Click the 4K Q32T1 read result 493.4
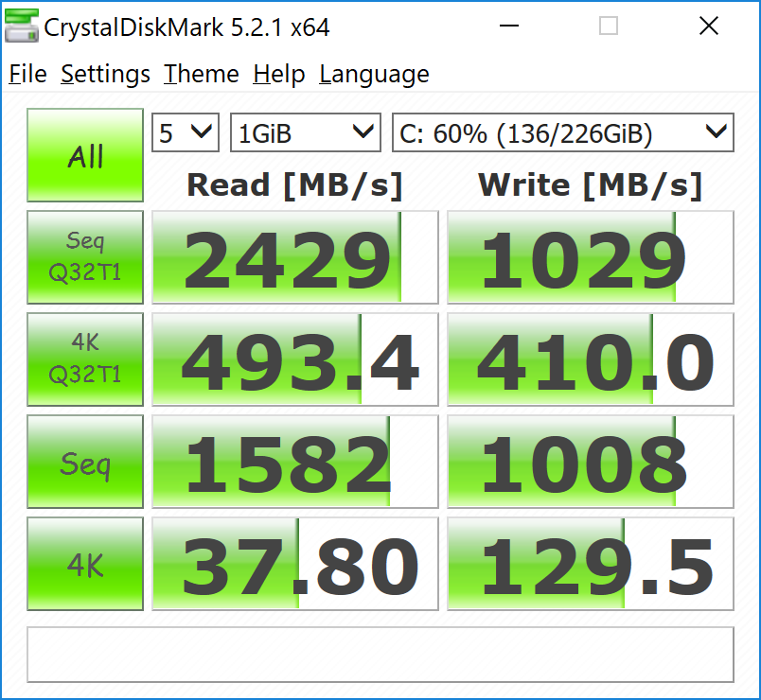Image resolution: width=761 pixels, height=700 pixels. [295, 359]
